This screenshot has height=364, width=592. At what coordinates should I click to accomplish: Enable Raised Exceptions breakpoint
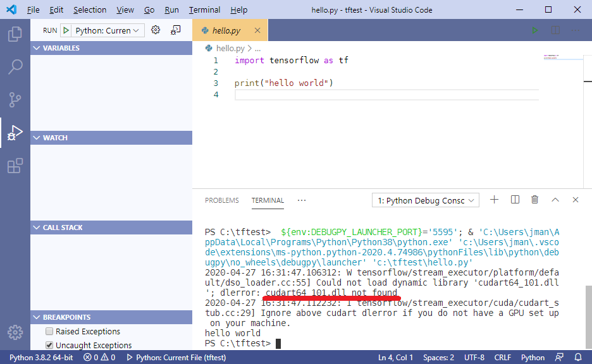[x=49, y=331]
